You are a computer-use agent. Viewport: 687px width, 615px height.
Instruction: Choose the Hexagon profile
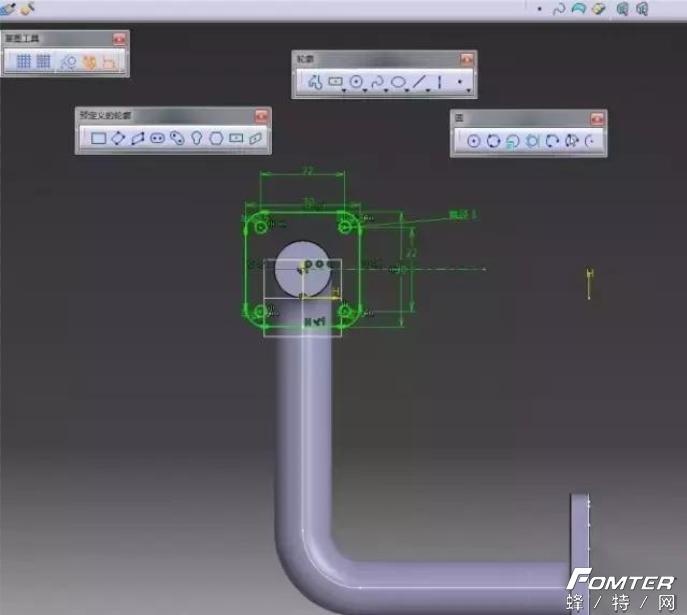click(216, 138)
